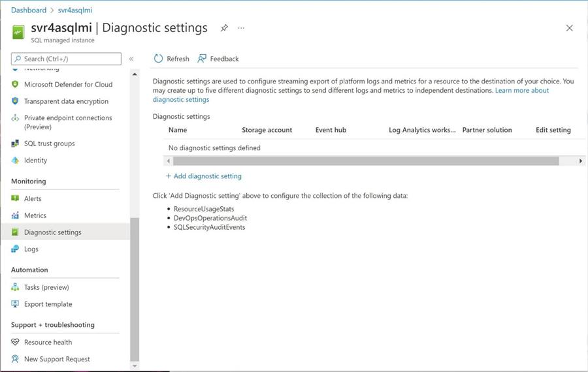Click the Feedback icon in toolbar
The height and width of the screenshot is (372, 588).
[202, 59]
